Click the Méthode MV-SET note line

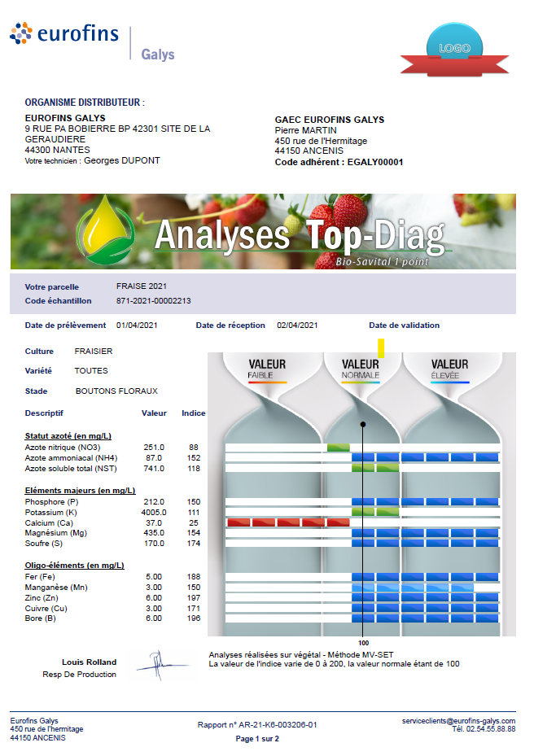[301, 655]
